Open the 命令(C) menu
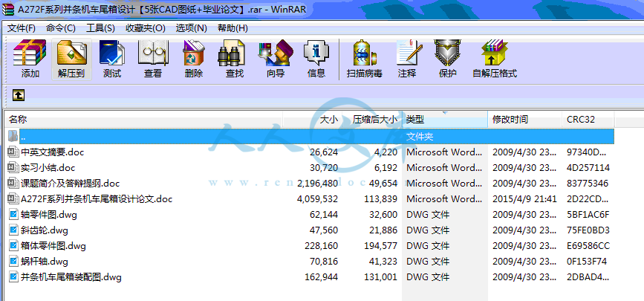The image size is (644, 301). click(61, 28)
